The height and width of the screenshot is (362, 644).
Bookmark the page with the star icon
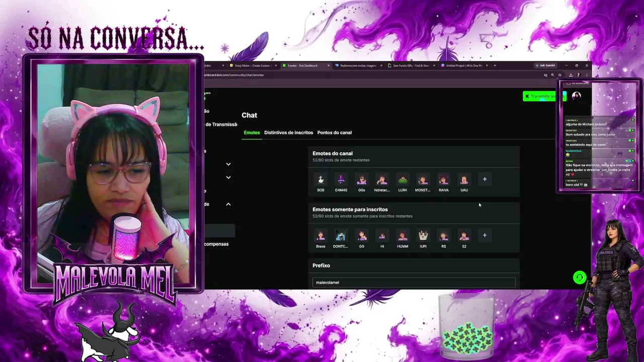pos(559,75)
